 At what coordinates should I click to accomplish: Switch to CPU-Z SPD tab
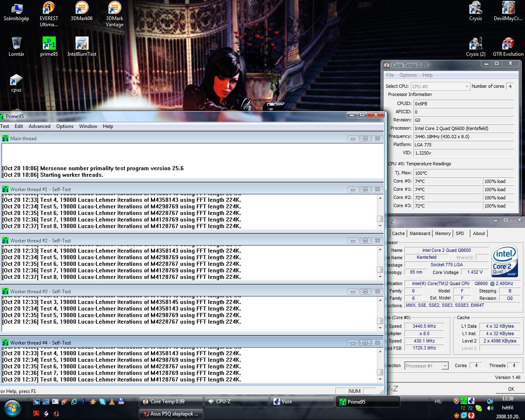(x=460, y=233)
